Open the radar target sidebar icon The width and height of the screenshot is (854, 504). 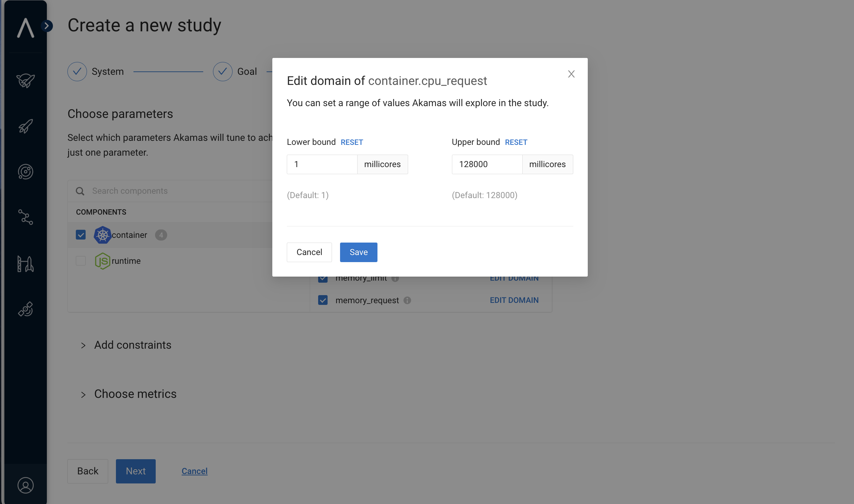[26, 172]
